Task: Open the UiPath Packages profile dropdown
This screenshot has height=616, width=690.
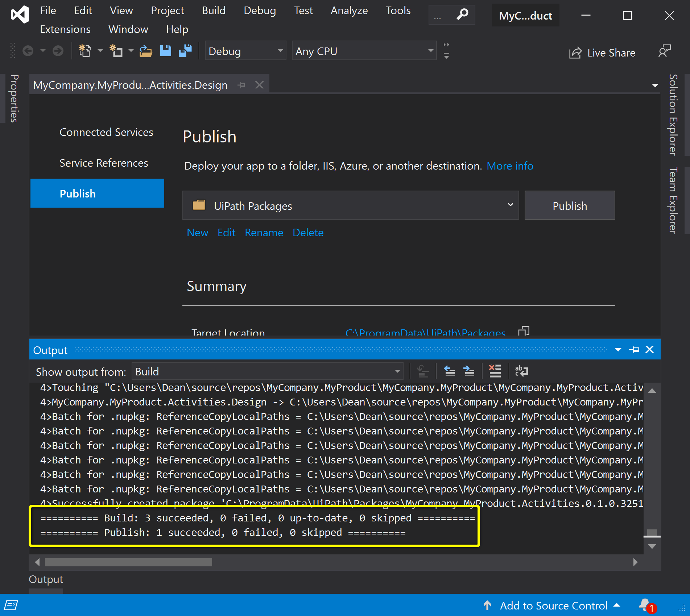Action: click(x=350, y=205)
